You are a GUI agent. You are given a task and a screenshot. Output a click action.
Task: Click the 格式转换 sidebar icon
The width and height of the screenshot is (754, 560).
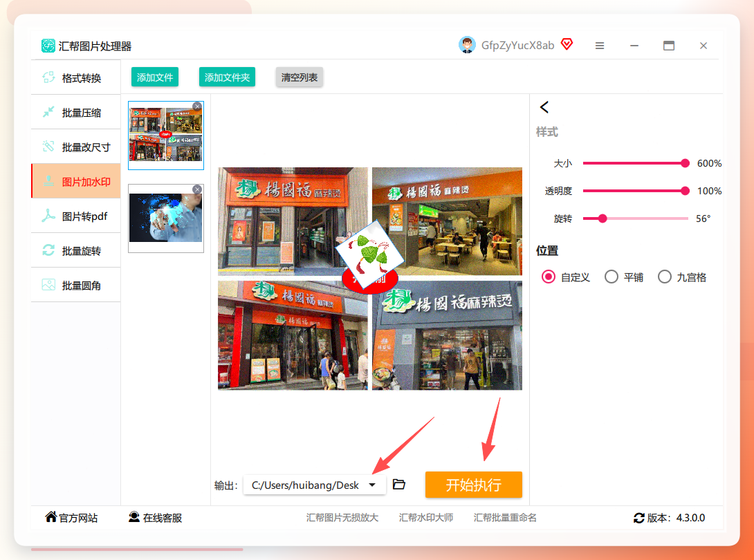pos(48,77)
